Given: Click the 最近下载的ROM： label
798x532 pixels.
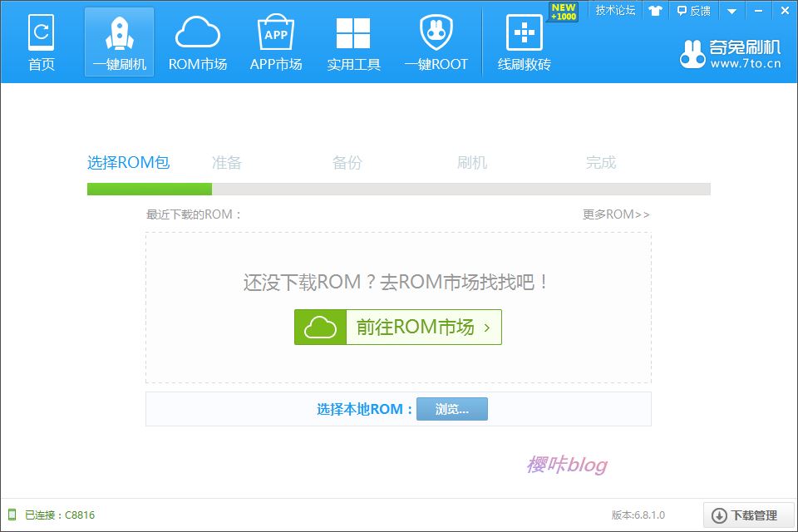Looking at the screenshot, I should click(x=194, y=214).
